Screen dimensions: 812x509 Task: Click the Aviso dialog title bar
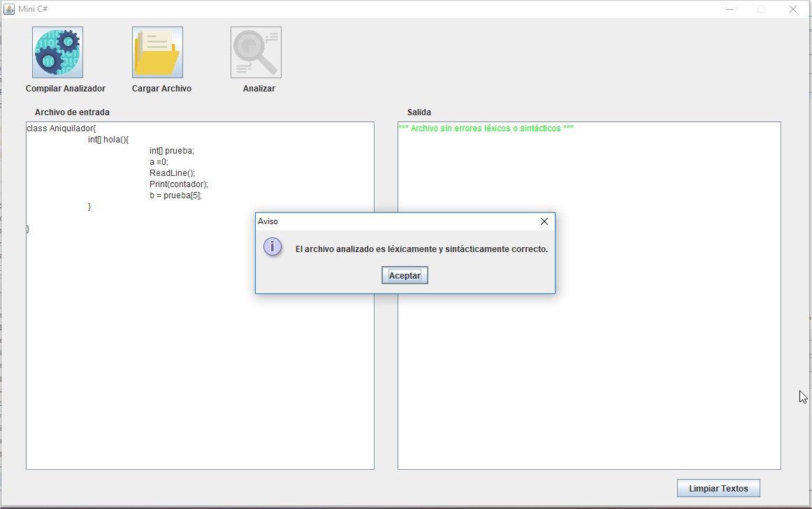tap(384, 221)
